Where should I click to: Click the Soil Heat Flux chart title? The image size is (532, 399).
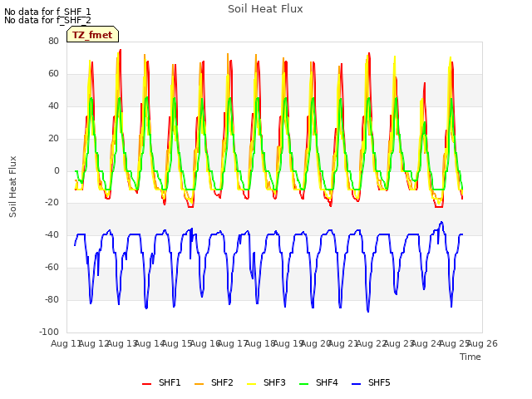point(265,9)
